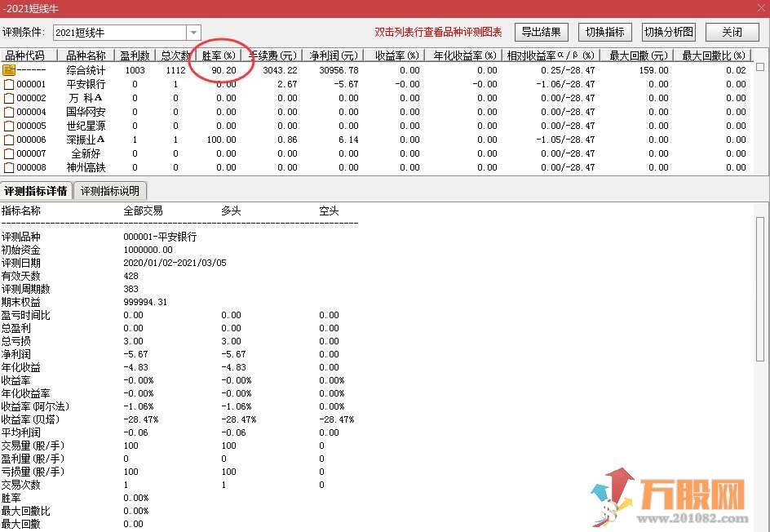Click the results table scrollbar box
Image resolution: width=770 pixels, height=532 pixels.
[760, 67]
